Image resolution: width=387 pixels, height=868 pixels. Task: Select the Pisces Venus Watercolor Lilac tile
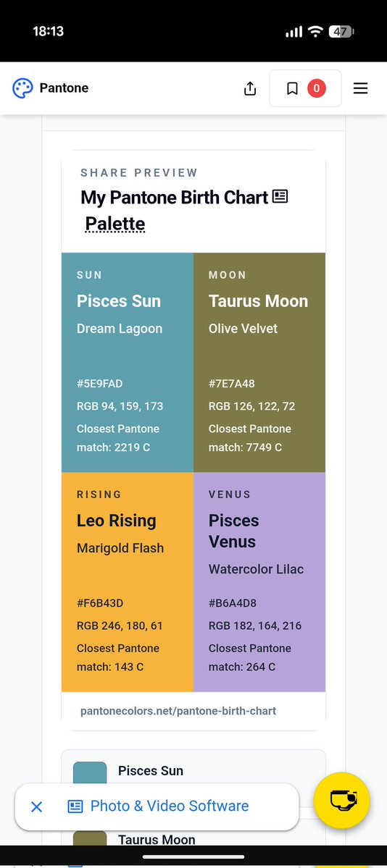click(x=259, y=582)
